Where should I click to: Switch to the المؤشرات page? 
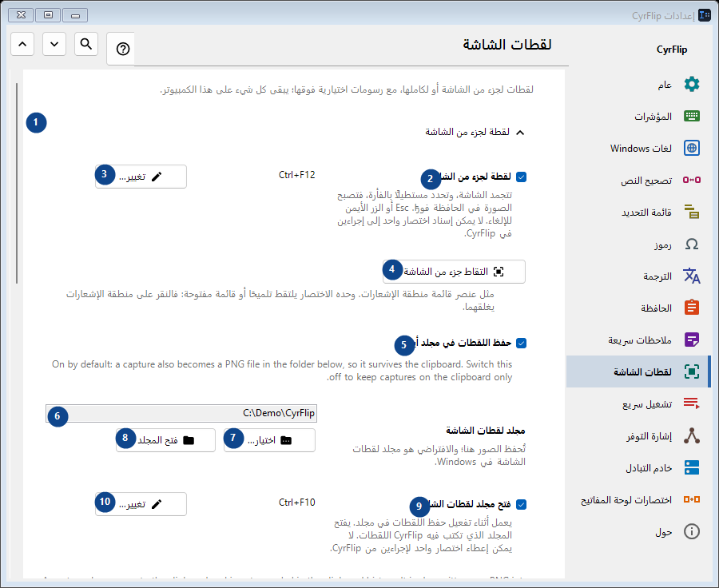point(638,116)
